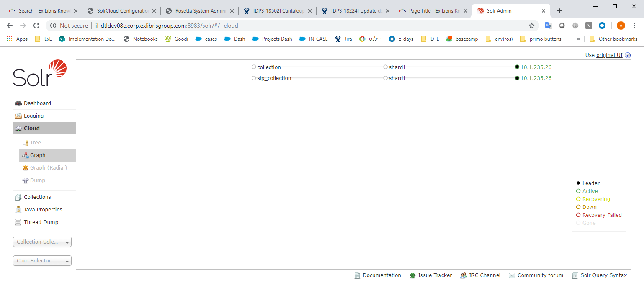Open the Graph (Radial) view

[x=48, y=168]
